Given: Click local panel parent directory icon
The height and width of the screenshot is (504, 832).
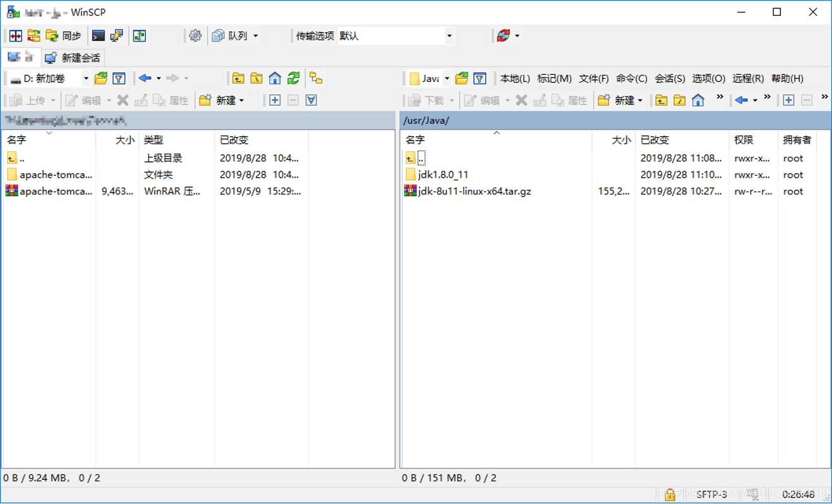Looking at the screenshot, I should pyautogui.click(x=238, y=79).
